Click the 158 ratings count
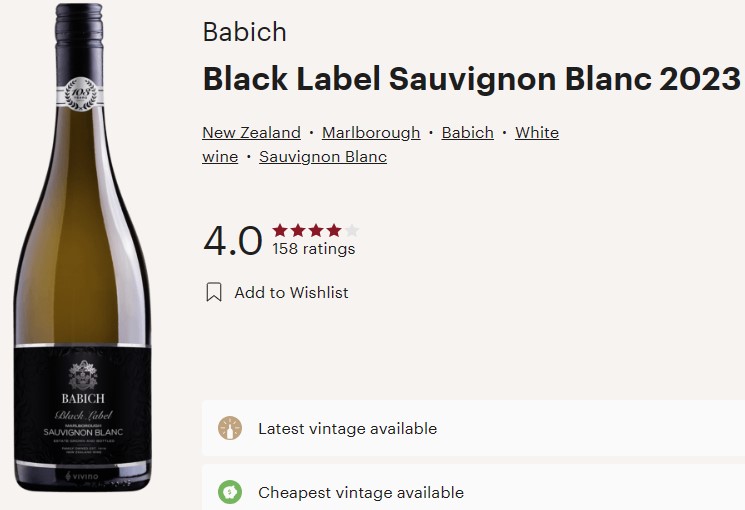Image resolution: width=745 pixels, height=510 pixels. click(x=314, y=249)
